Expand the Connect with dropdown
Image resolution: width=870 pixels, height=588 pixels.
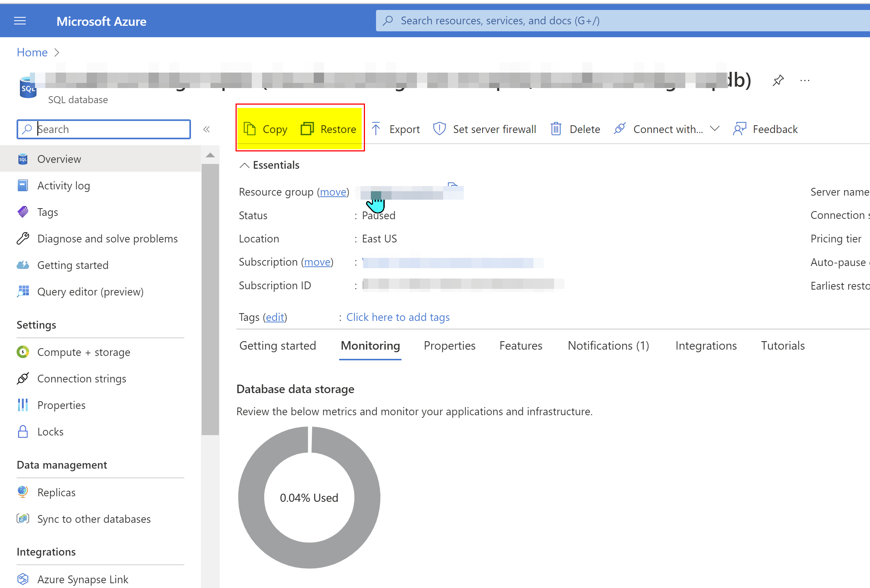pos(714,129)
